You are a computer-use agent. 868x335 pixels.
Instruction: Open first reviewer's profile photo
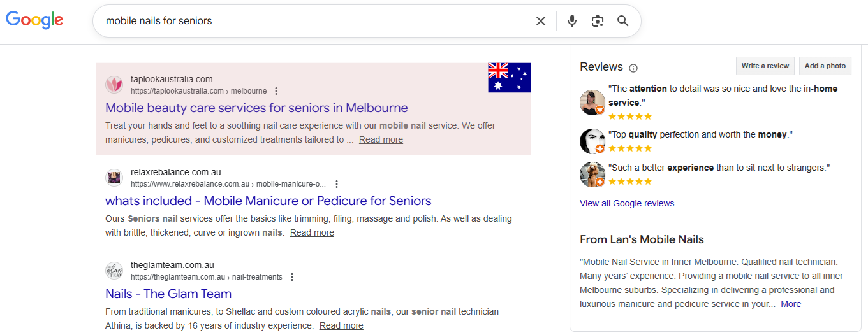click(592, 103)
